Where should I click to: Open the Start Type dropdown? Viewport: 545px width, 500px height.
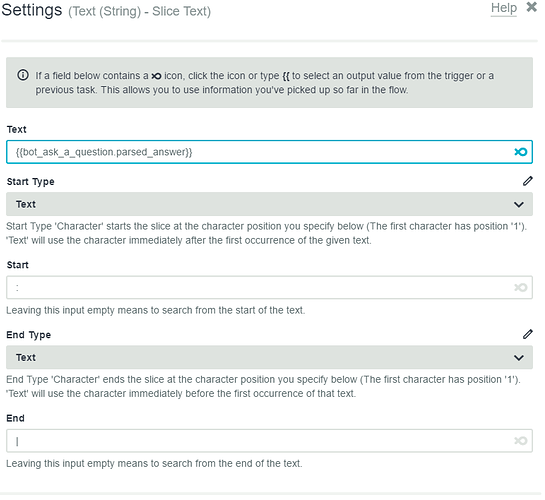point(269,204)
